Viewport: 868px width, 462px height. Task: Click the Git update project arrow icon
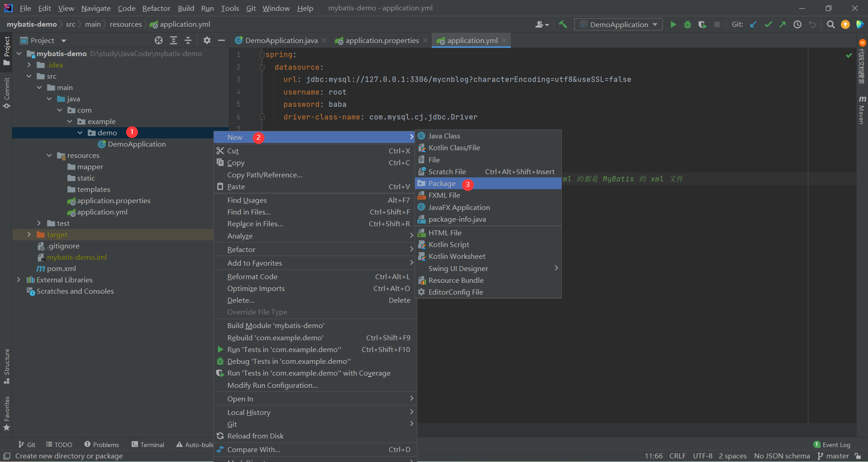click(753, 24)
